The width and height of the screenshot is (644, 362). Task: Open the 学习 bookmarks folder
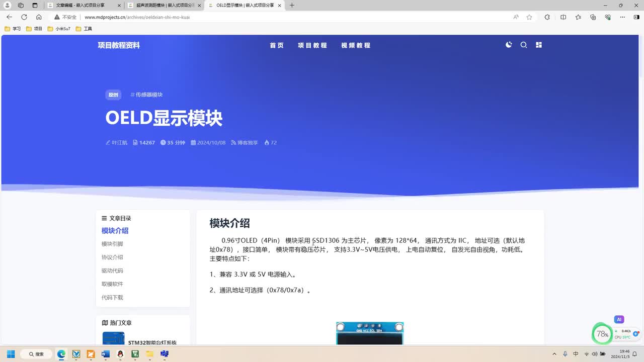(x=13, y=29)
